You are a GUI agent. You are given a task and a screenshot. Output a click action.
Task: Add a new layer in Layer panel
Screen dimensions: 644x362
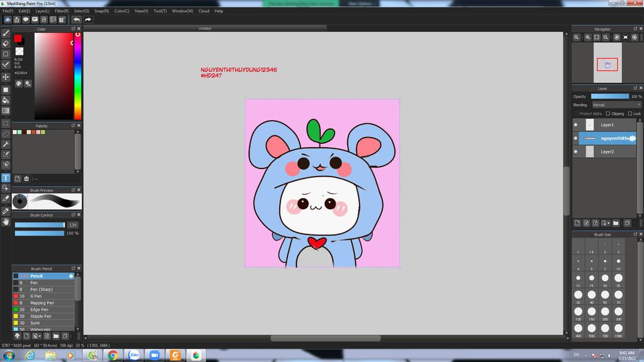point(577,223)
